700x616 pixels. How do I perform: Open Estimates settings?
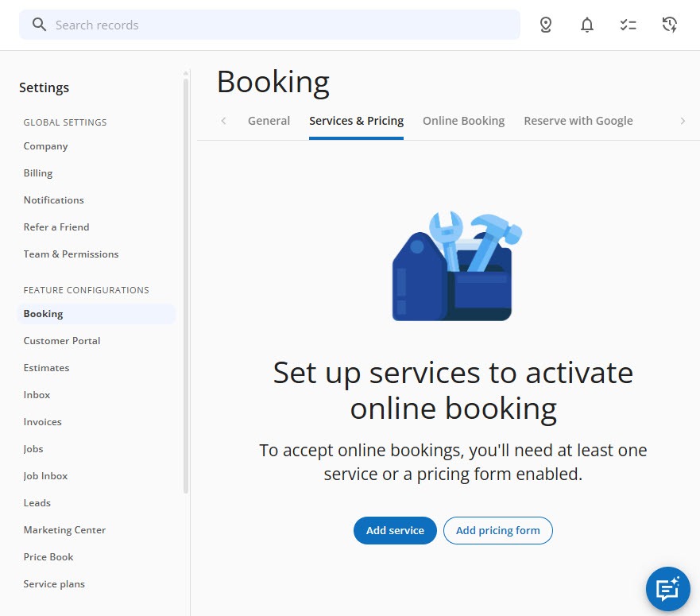point(46,368)
